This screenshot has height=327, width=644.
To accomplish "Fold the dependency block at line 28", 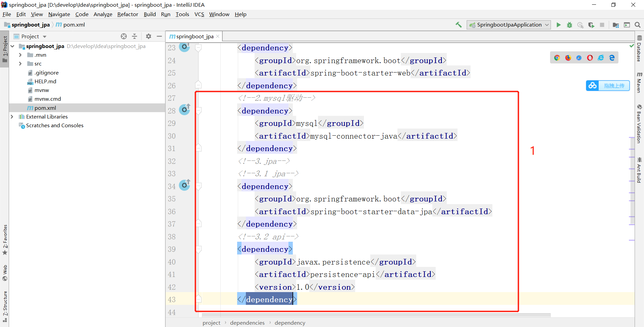I will click(x=199, y=110).
